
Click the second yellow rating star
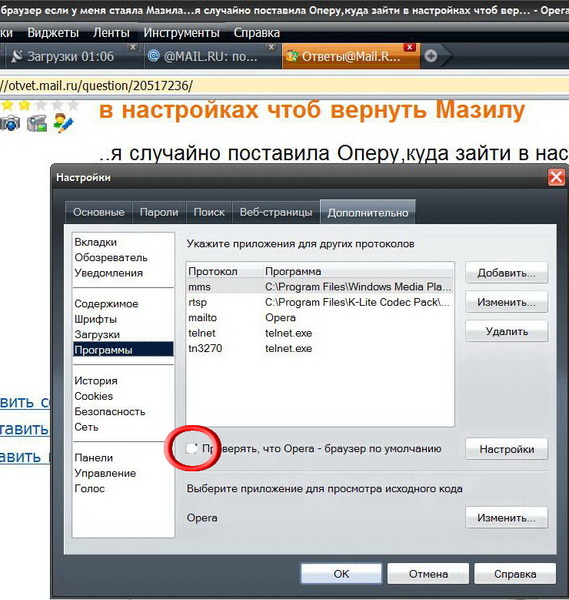click(x=24, y=105)
